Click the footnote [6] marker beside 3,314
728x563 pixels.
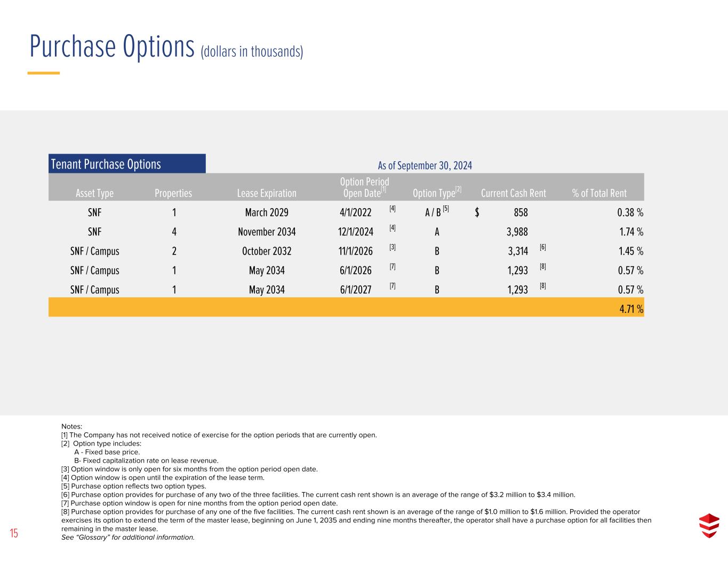pos(542,248)
